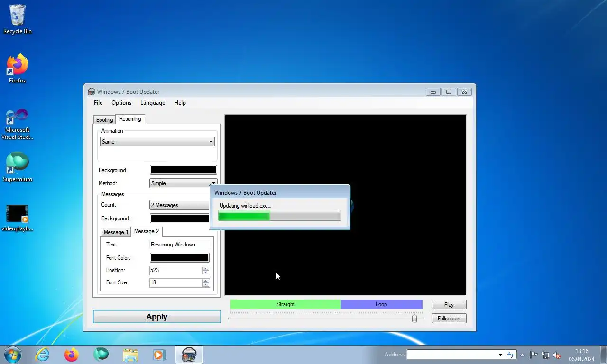
Task: Close the Windows 7 Boot Updater window
Action: [465, 92]
